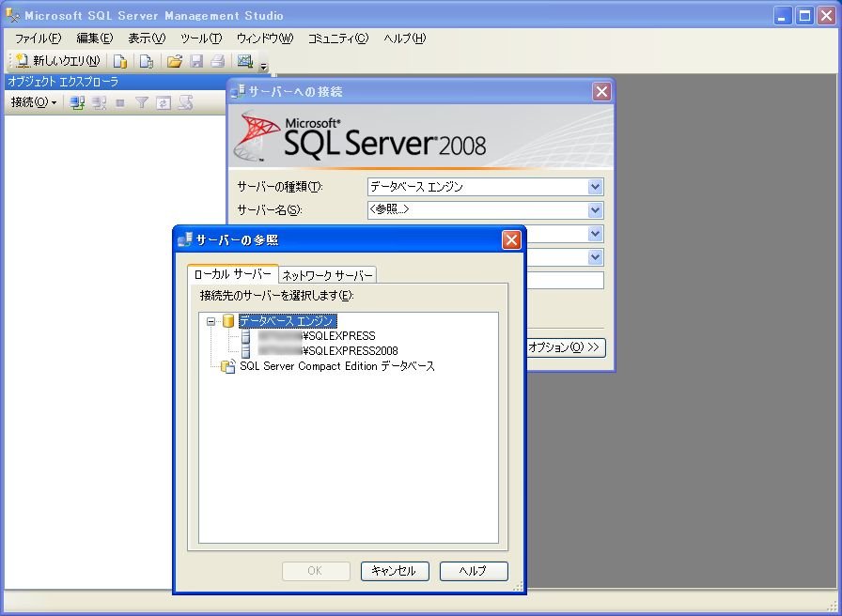This screenshot has width=842, height=616.
Task: Minimize the Management Studio window
Action: point(783,16)
